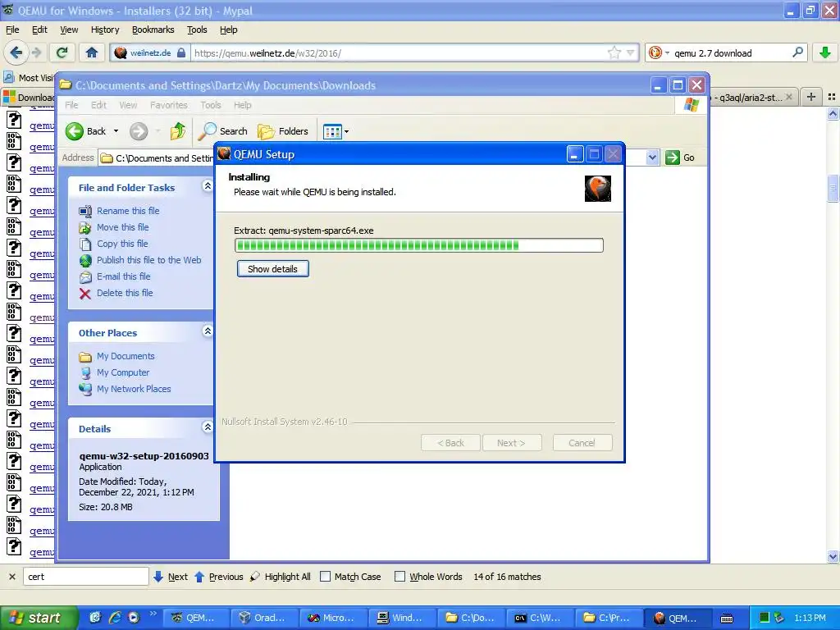Submit search with magnifier icon

(797, 52)
